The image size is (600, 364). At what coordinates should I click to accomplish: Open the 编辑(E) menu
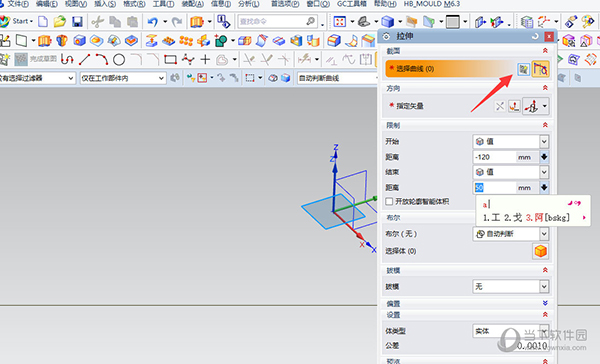[47, 4]
